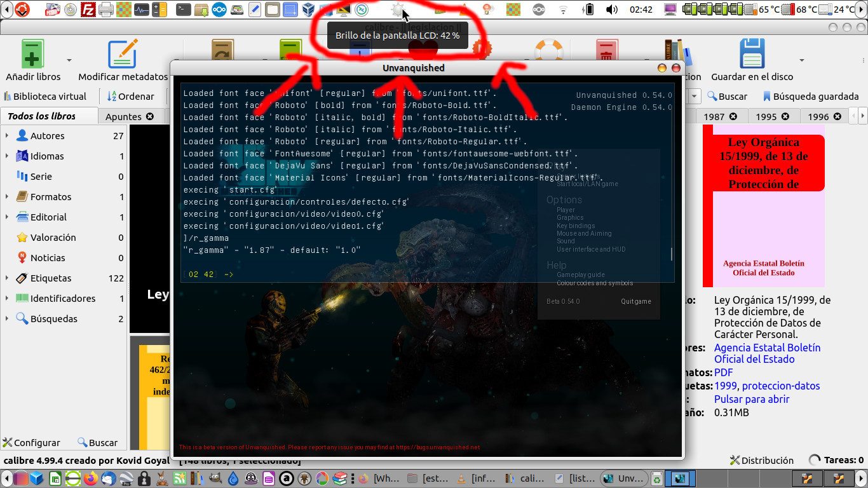The width and height of the screenshot is (868, 488).
Task: Select Player in Unvanquished Options
Action: coord(566,210)
